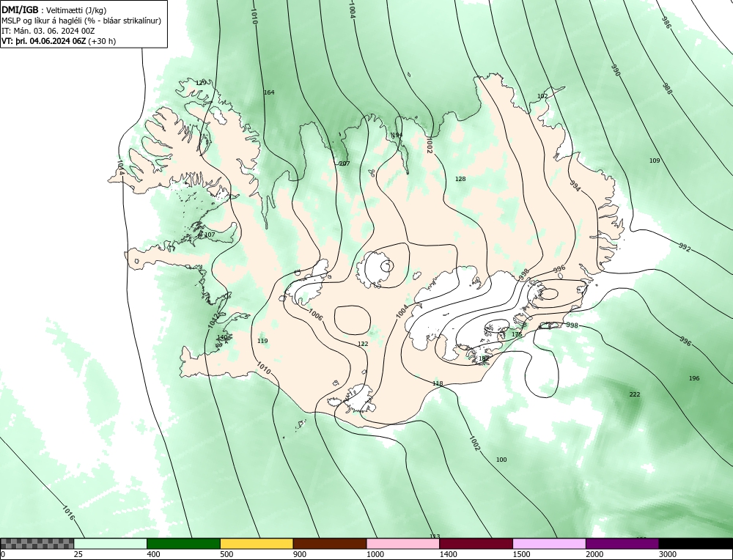Click the map value 196 over the southeast sea
Screen dimensions: 733x560
tap(694, 378)
